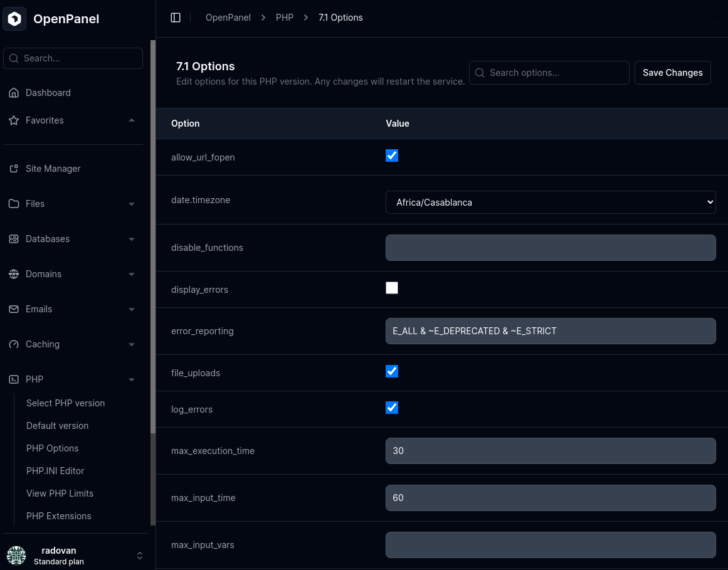This screenshot has height=570, width=728.
Task: Click the Save Changes button
Action: 672,72
